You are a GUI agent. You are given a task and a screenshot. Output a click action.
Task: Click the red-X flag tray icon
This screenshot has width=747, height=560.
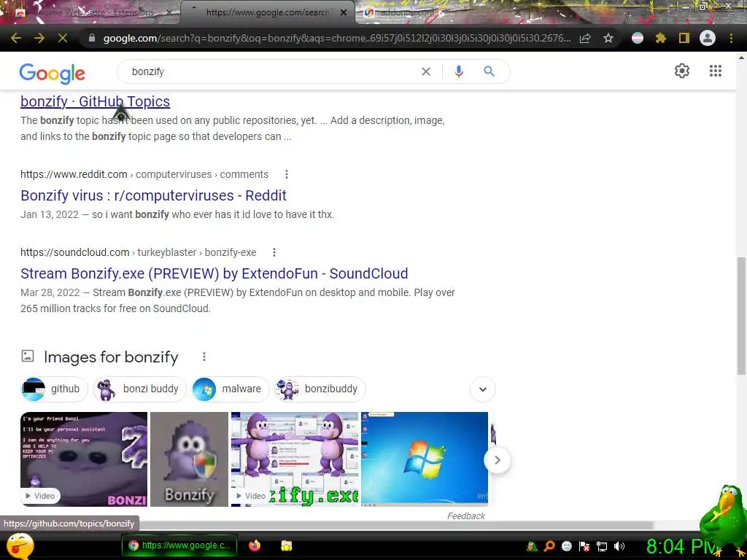584,546
